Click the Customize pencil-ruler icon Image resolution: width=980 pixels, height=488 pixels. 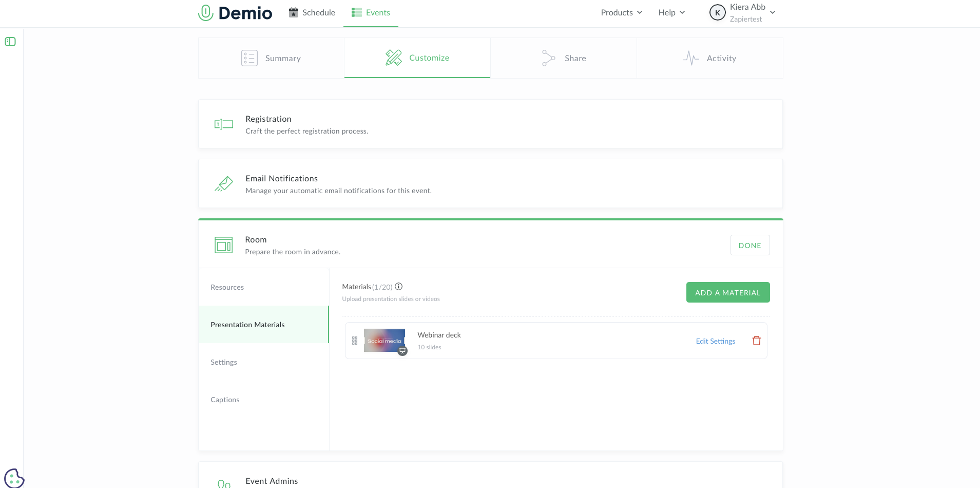(x=394, y=58)
